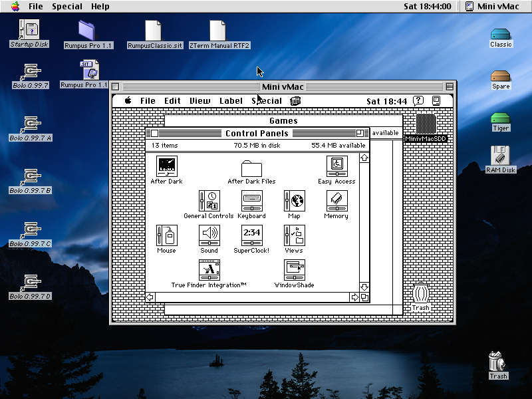Select the ZTerm Manual RTF2 document
The height and width of the screenshot is (399, 532).
pos(218,31)
